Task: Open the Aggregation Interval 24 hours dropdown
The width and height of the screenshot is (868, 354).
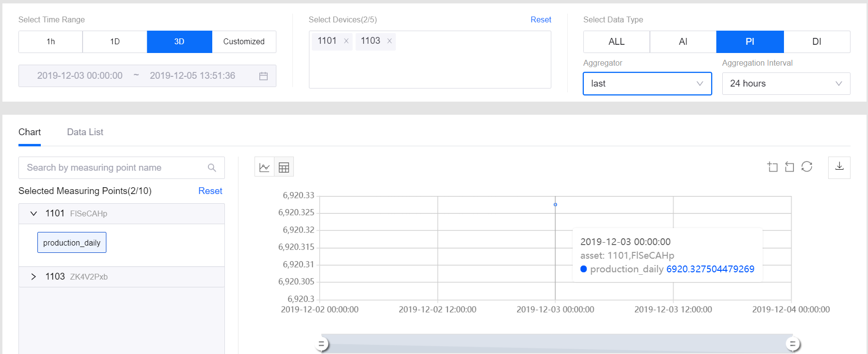Action: point(786,84)
